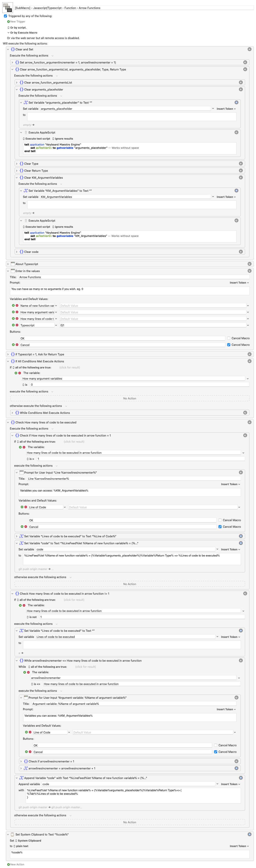Open Insert Token menu for arguments_placeholder variable
This screenshot has height=868, width=256.
pos(226,109)
